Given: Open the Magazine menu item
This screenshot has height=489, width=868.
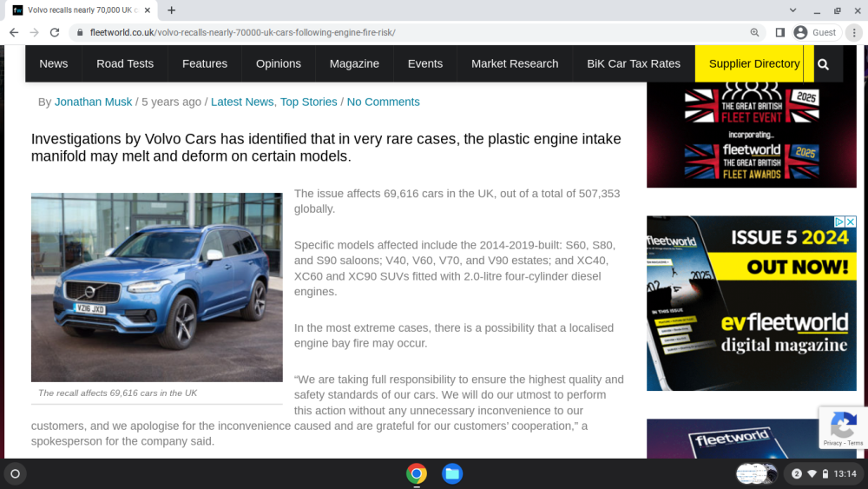Looking at the screenshot, I should [x=354, y=63].
